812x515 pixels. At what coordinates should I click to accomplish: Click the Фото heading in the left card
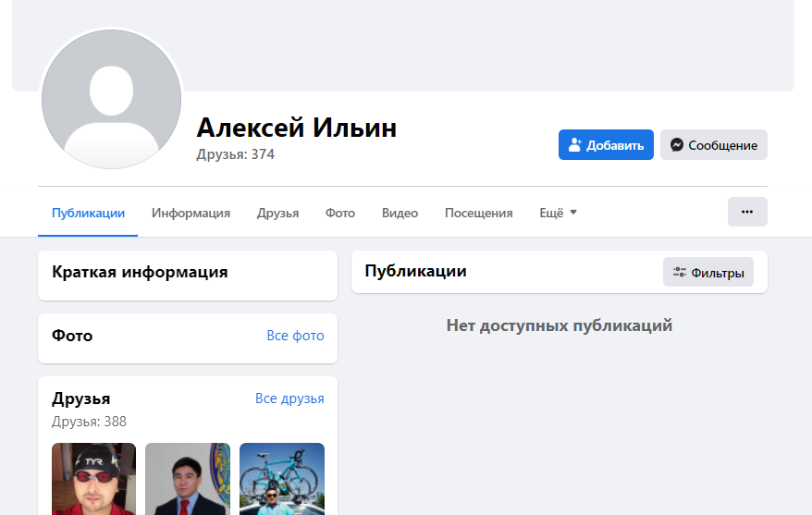click(x=72, y=336)
